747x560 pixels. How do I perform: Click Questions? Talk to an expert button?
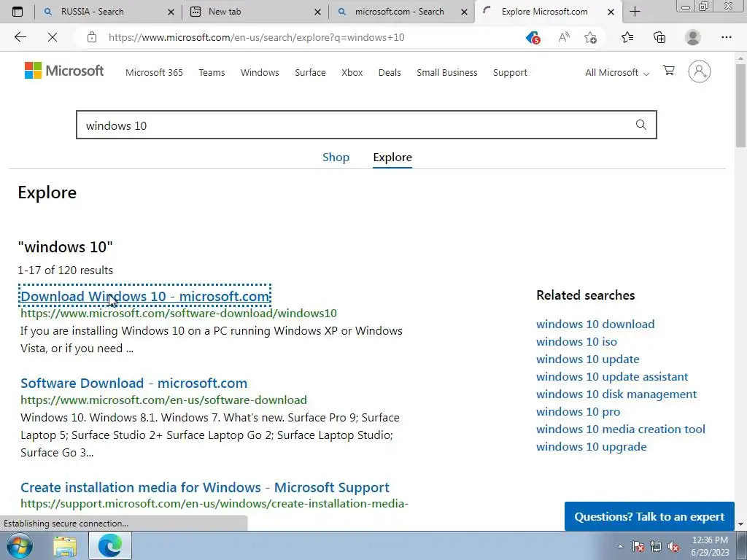point(649,517)
